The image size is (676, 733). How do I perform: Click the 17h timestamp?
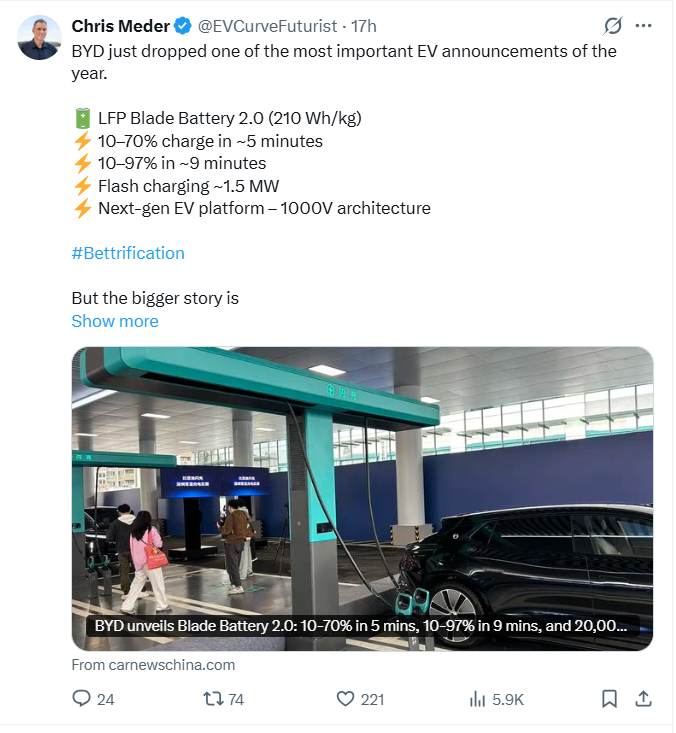pos(363,25)
